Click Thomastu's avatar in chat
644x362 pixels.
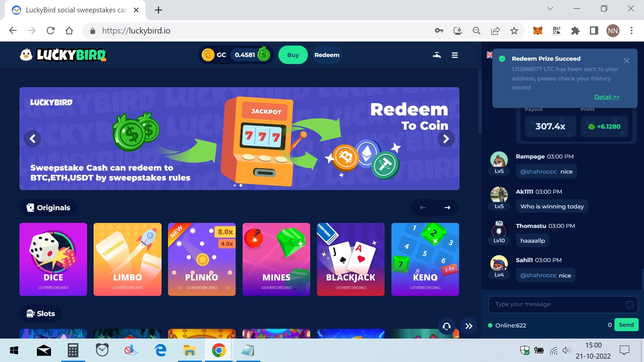point(499,229)
